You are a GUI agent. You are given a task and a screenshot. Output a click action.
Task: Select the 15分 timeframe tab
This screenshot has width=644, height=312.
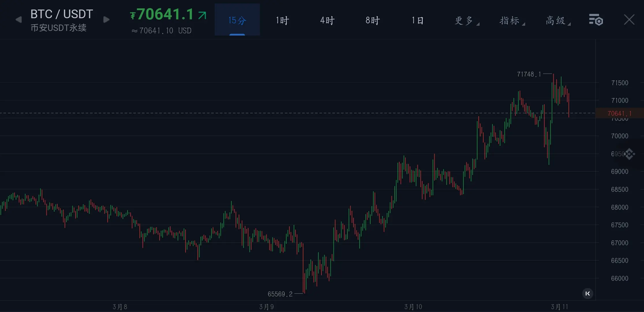click(237, 20)
